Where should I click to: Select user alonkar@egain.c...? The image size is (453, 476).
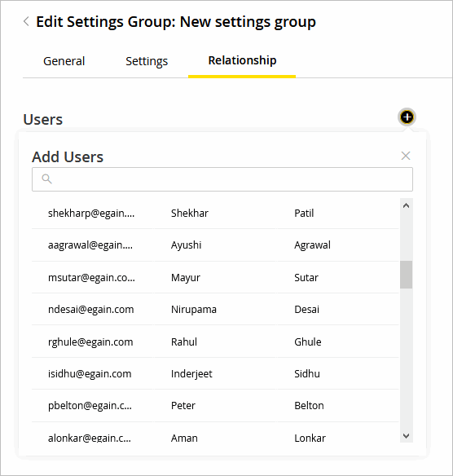[x=90, y=438]
